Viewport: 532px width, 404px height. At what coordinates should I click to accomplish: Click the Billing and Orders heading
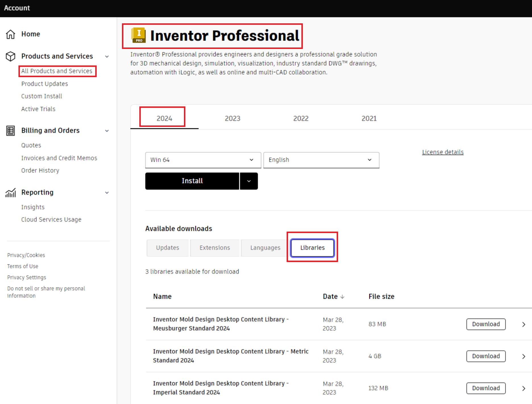pos(51,131)
